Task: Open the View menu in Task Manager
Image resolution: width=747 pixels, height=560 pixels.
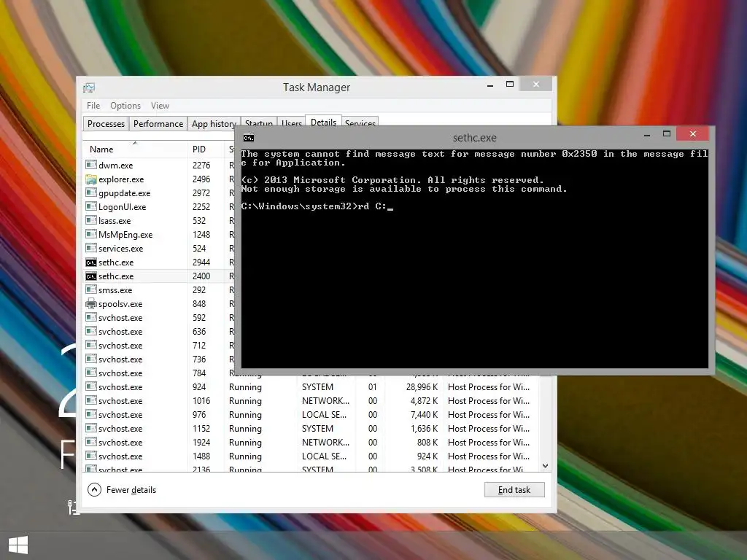Action: 160,106
